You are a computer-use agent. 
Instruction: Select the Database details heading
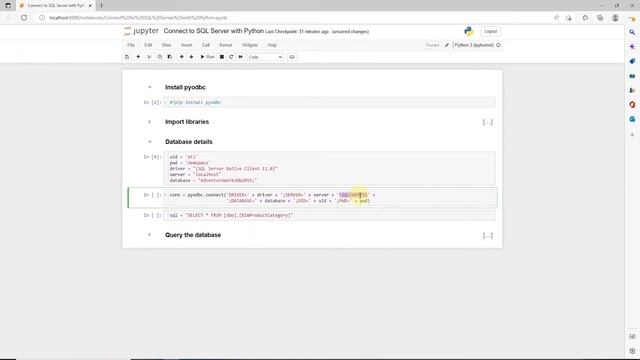(189, 142)
